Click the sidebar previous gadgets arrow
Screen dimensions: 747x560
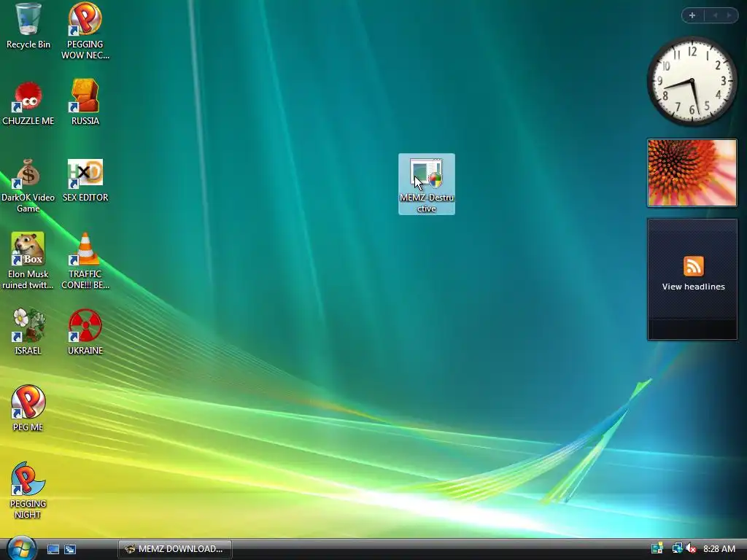715,15
